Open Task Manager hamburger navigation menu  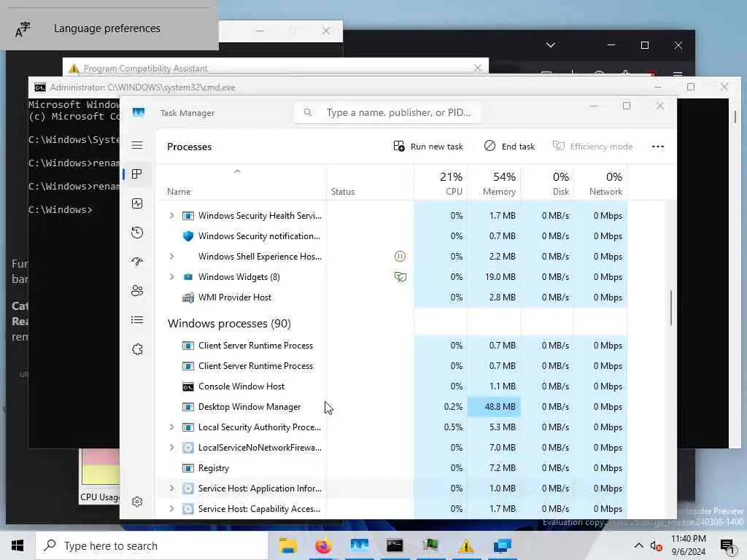pos(137,145)
